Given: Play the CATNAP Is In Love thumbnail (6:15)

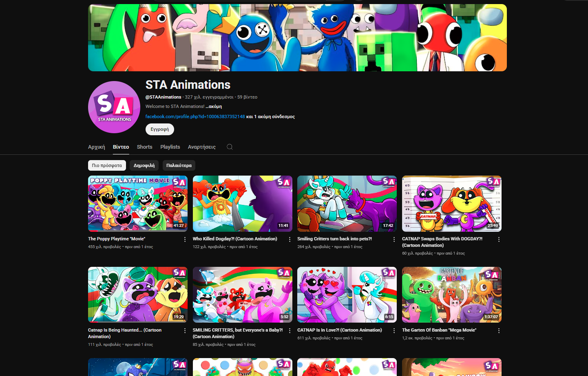Looking at the screenshot, I should coord(347,295).
